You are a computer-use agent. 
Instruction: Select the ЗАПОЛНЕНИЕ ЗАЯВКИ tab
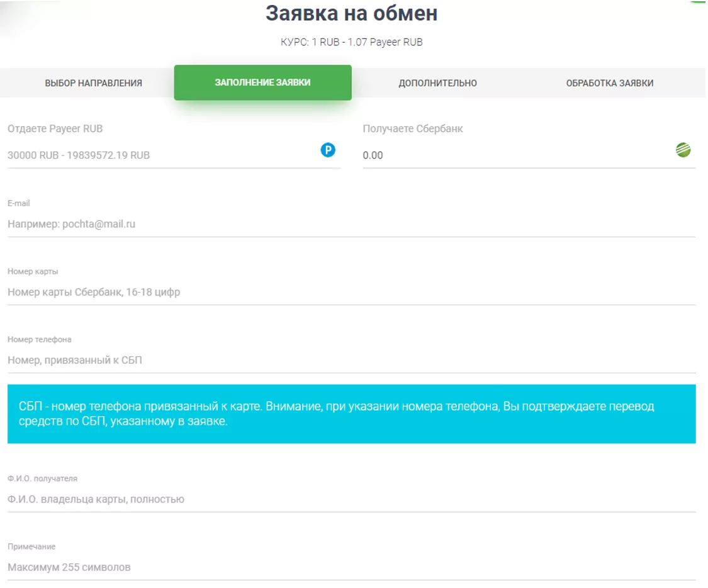[x=263, y=82]
